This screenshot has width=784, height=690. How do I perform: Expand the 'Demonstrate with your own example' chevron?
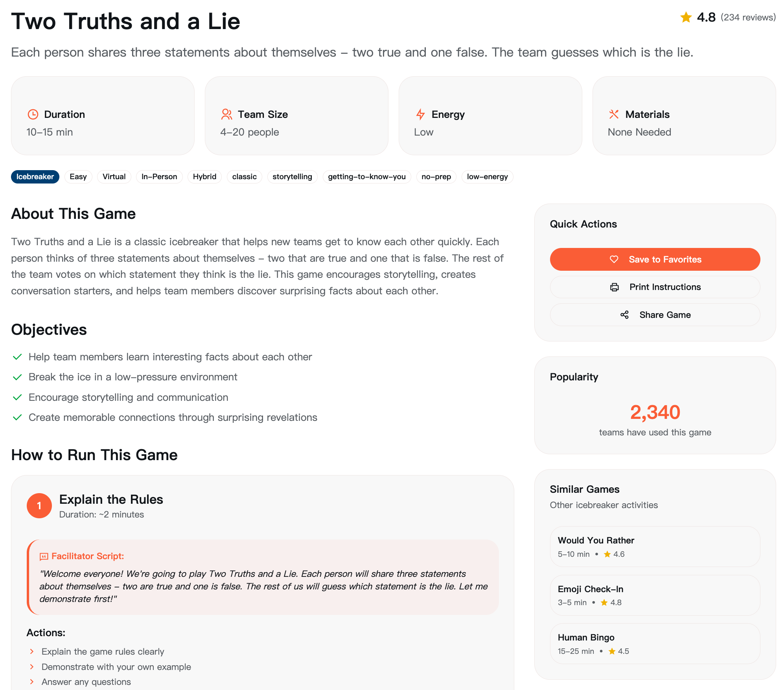point(32,667)
